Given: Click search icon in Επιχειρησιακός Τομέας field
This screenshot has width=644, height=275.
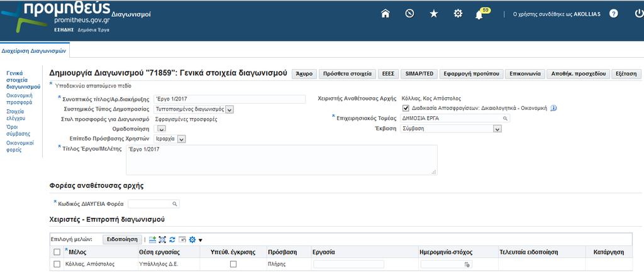Looking at the screenshot, I should [x=505, y=119].
